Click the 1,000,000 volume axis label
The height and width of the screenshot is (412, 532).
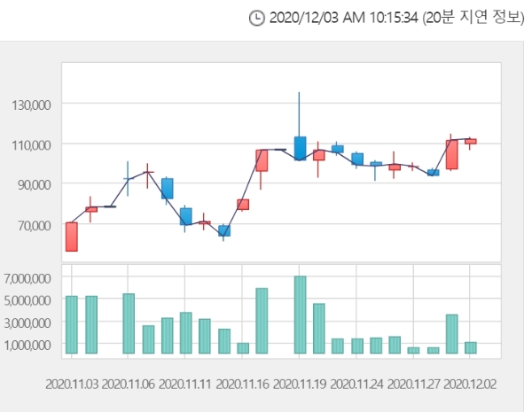point(28,345)
